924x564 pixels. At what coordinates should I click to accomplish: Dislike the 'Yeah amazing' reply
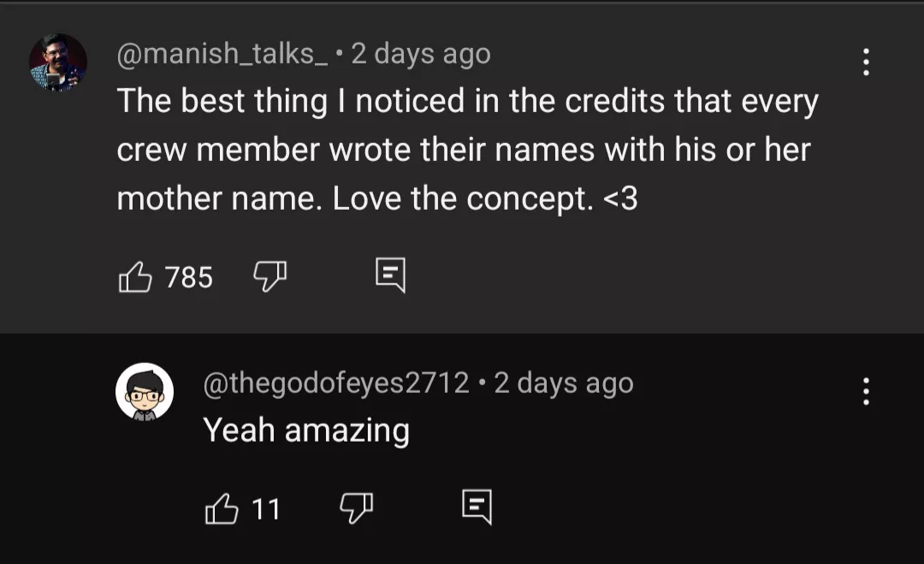[356, 508]
